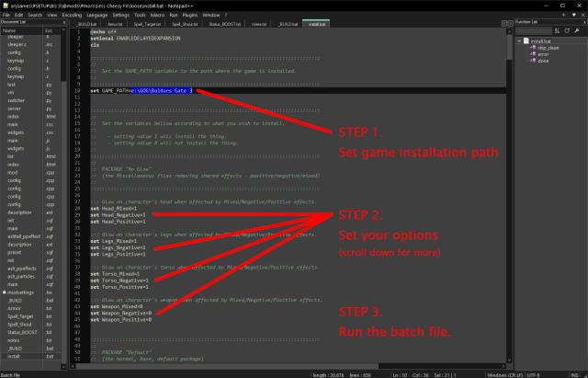Click the Function List search field
Viewport: 588px width, 378px height.
[534, 30]
